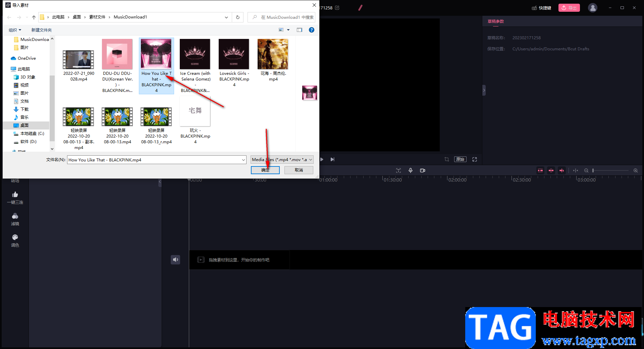Click the auto-recognize icon in timeline toolbar
The width and height of the screenshot is (644, 349).
click(398, 170)
